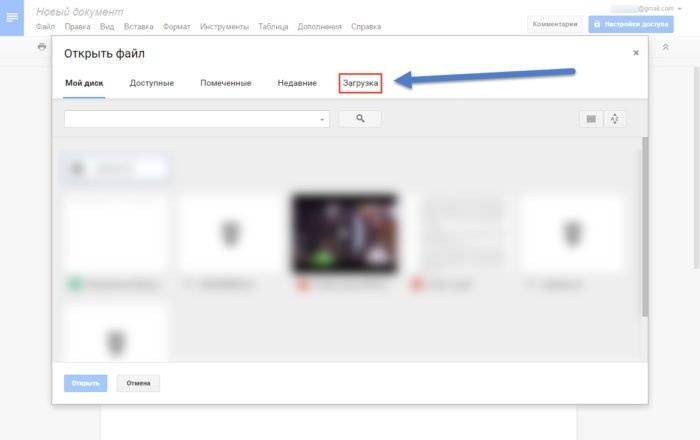
Task: Go to the Доступные tab
Action: pos(151,83)
